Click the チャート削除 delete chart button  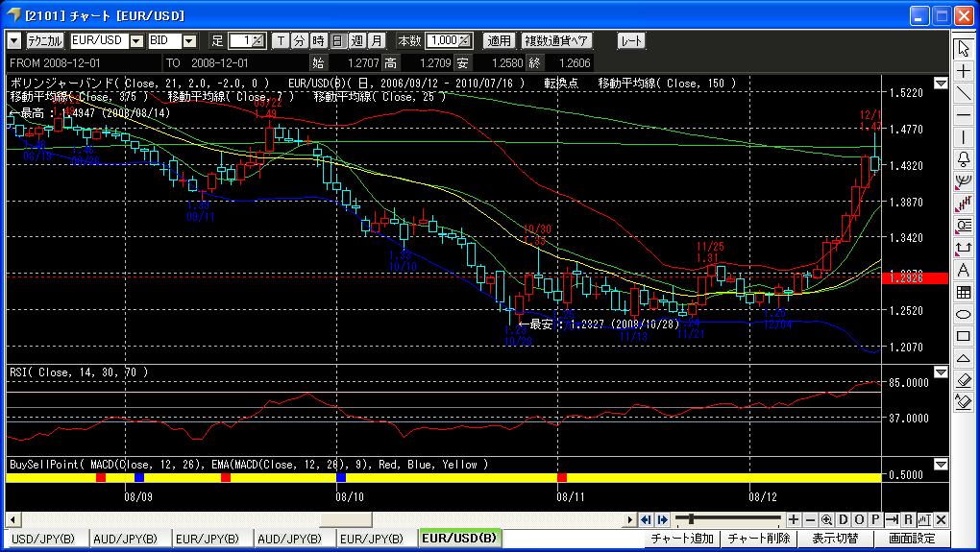[x=759, y=539]
